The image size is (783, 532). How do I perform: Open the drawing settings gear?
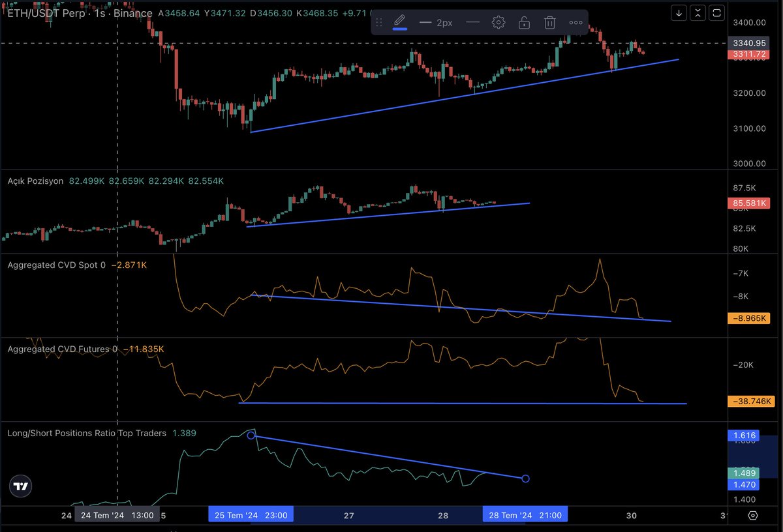pyautogui.click(x=499, y=22)
